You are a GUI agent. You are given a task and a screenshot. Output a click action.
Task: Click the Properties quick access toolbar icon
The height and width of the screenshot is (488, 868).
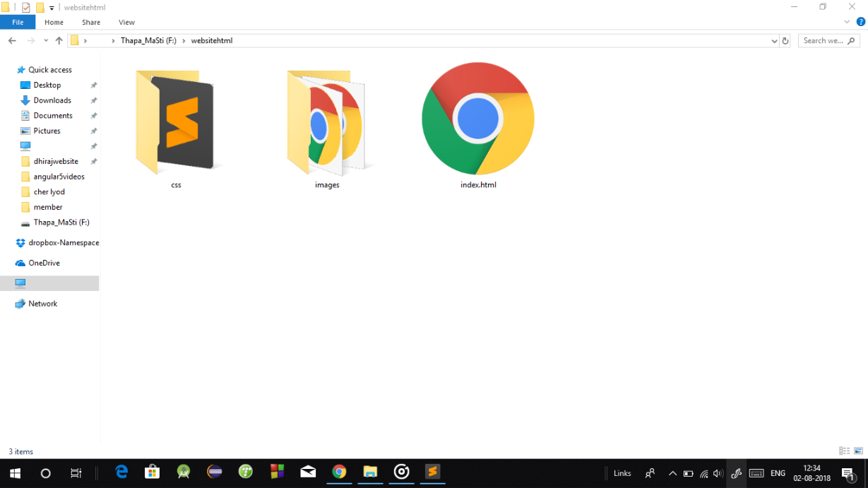click(26, 7)
